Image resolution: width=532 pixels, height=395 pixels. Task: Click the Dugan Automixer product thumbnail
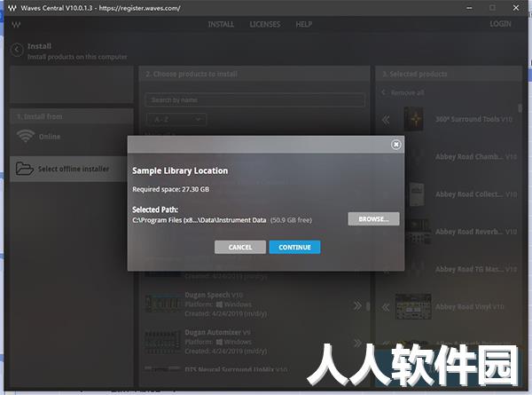pyautogui.click(x=163, y=342)
